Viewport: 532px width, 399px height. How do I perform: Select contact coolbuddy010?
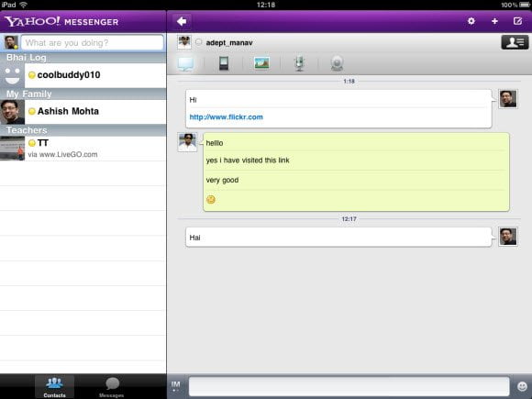pos(83,75)
